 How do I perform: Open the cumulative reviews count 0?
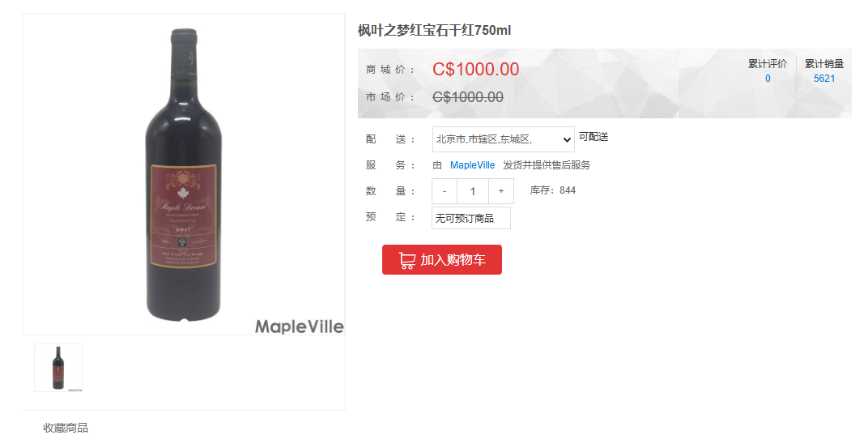pos(768,79)
